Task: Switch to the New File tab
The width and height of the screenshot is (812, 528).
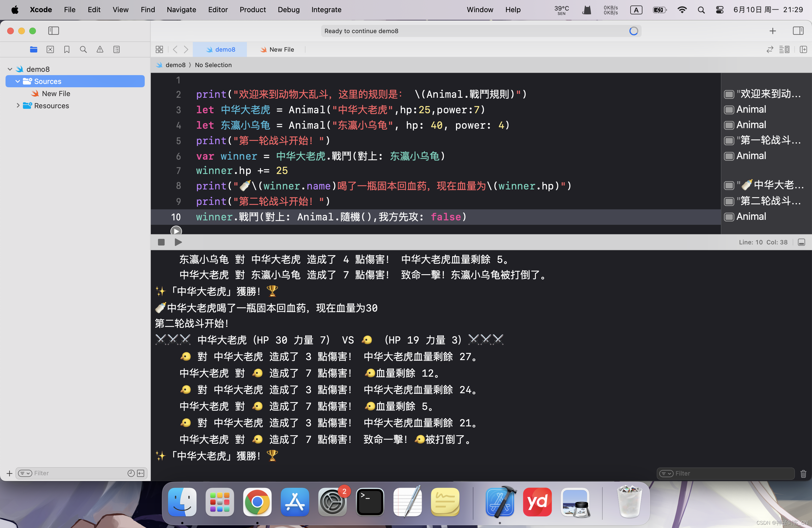Action: click(x=277, y=49)
